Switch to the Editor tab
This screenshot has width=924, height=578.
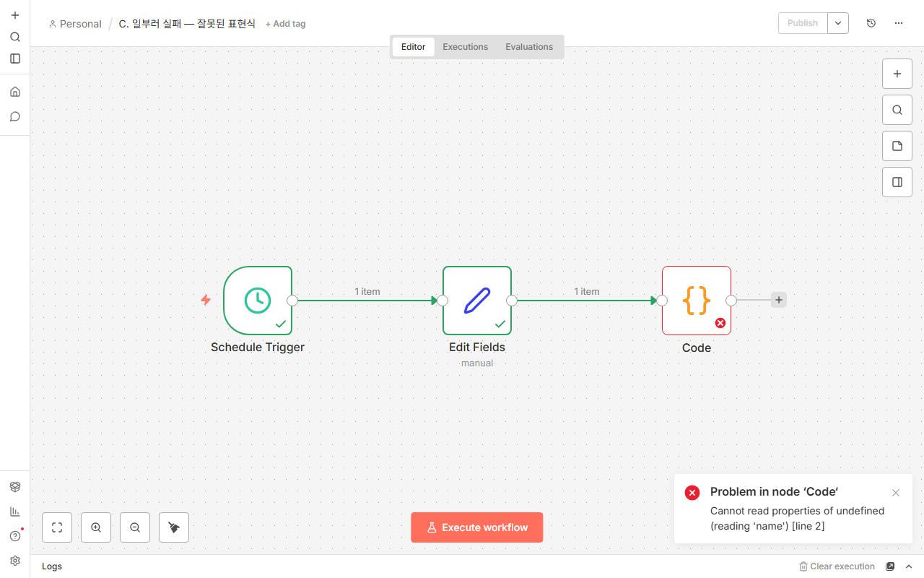click(414, 47)
